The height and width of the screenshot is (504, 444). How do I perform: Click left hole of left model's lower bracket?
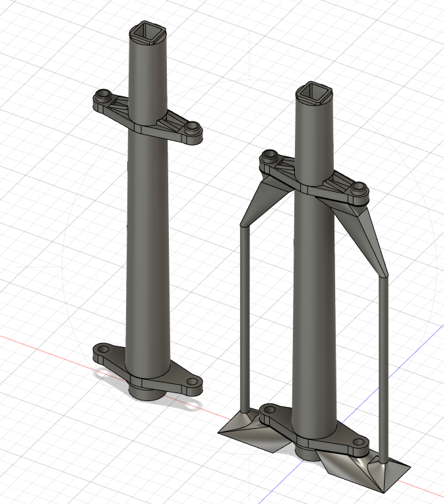pos(102,348)
